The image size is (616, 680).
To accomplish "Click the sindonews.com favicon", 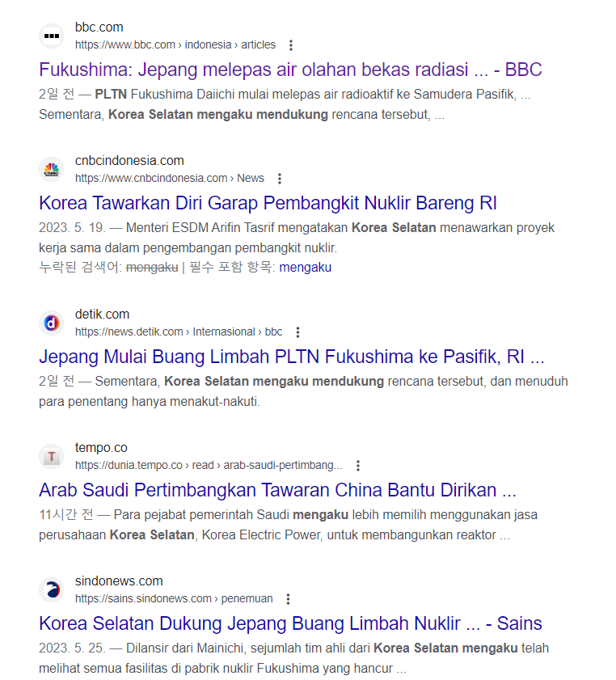I will point(52,589).
